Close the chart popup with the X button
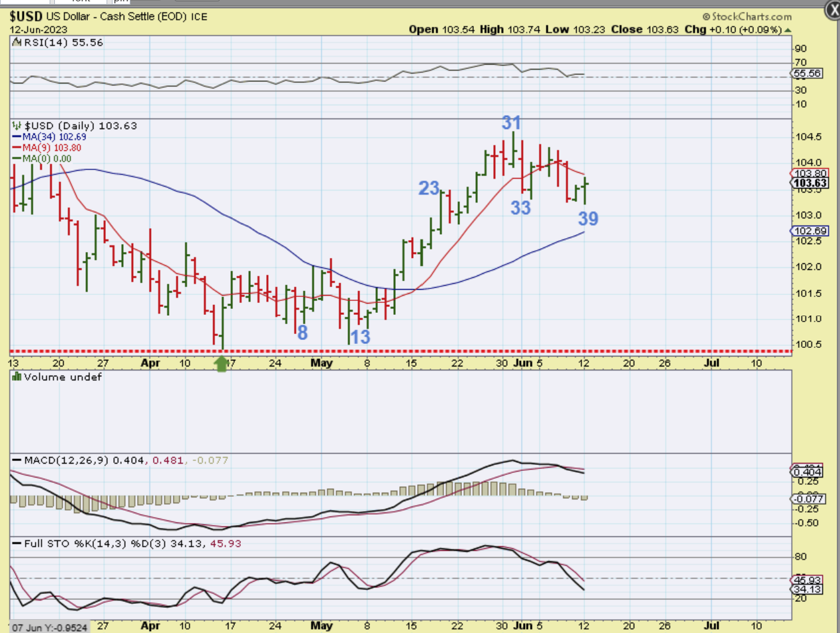Screen dimensions: 840x633 (832, 9)
